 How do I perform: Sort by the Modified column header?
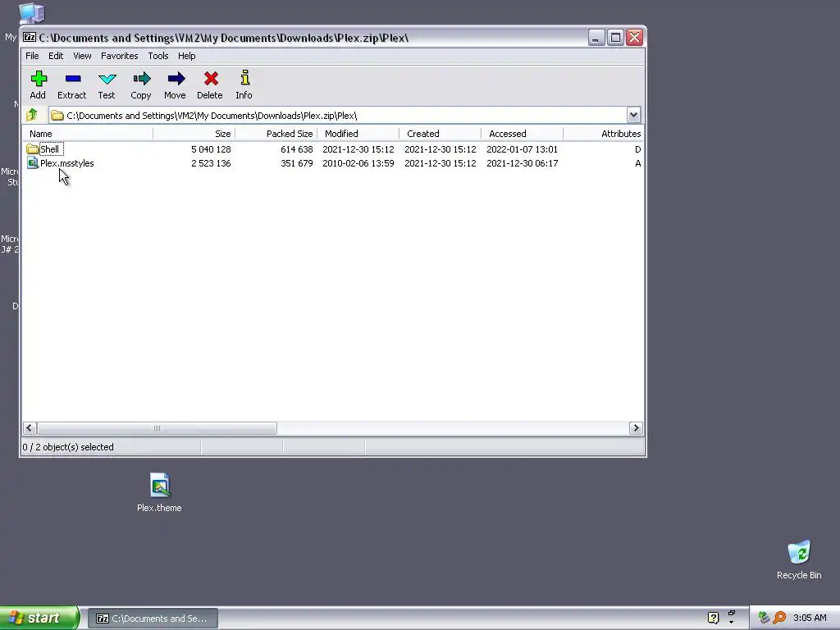pos(358,134)
